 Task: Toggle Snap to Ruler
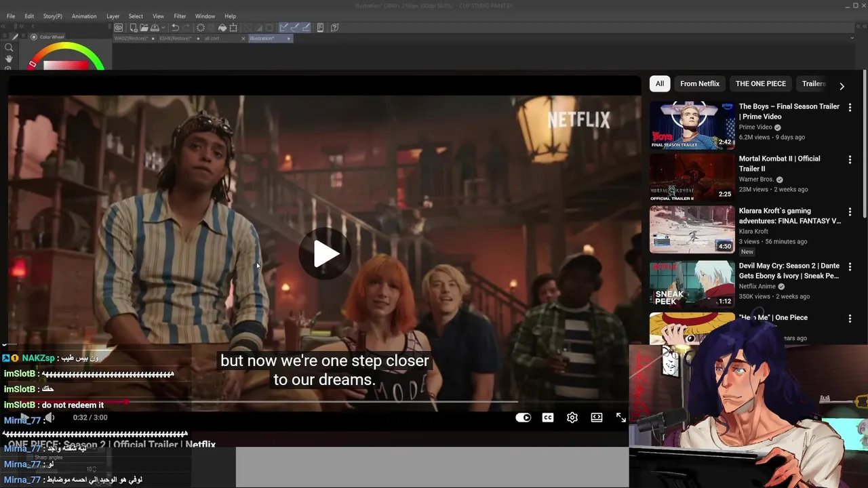[284, 28]
